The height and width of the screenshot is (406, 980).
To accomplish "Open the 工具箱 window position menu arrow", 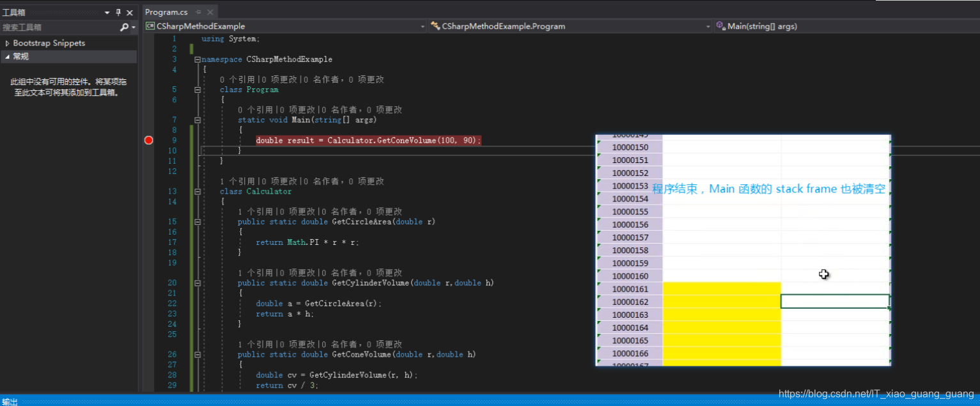I will point(107,13).
